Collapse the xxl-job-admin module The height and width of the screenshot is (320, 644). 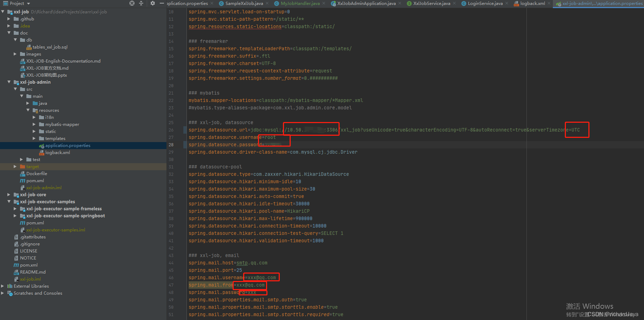pos(9,82)
